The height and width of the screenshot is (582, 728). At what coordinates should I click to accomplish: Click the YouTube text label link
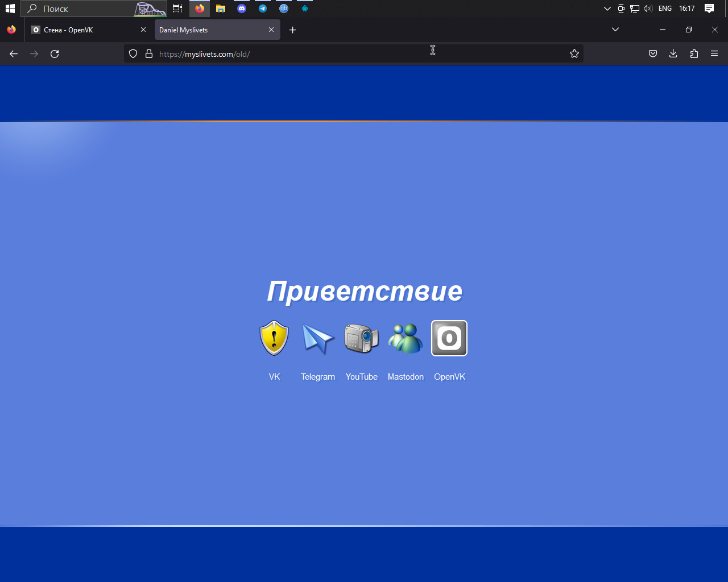(x=362, y=377)
